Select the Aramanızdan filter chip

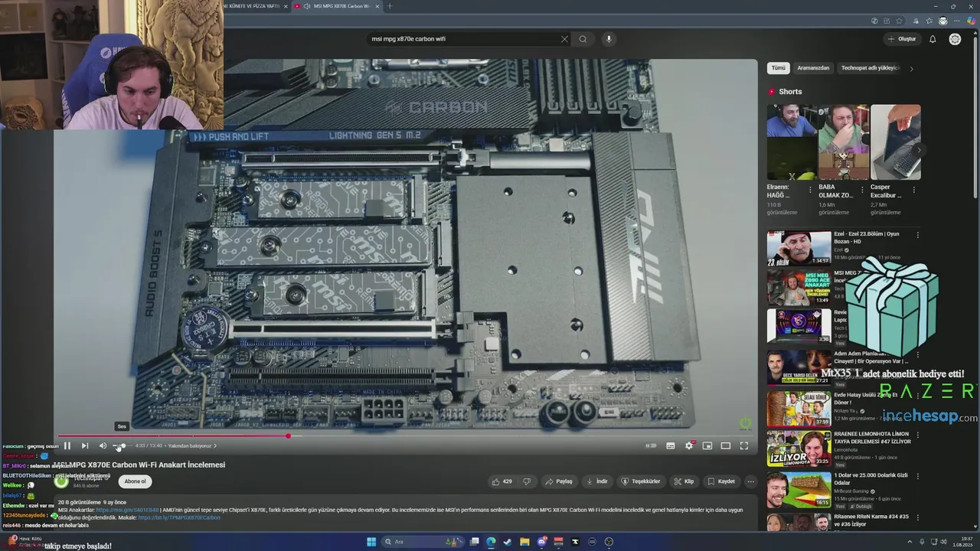[813, 68]
